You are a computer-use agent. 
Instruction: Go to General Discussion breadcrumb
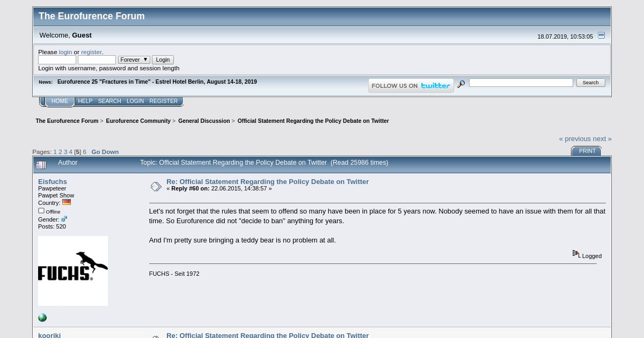tap(204, 121)
